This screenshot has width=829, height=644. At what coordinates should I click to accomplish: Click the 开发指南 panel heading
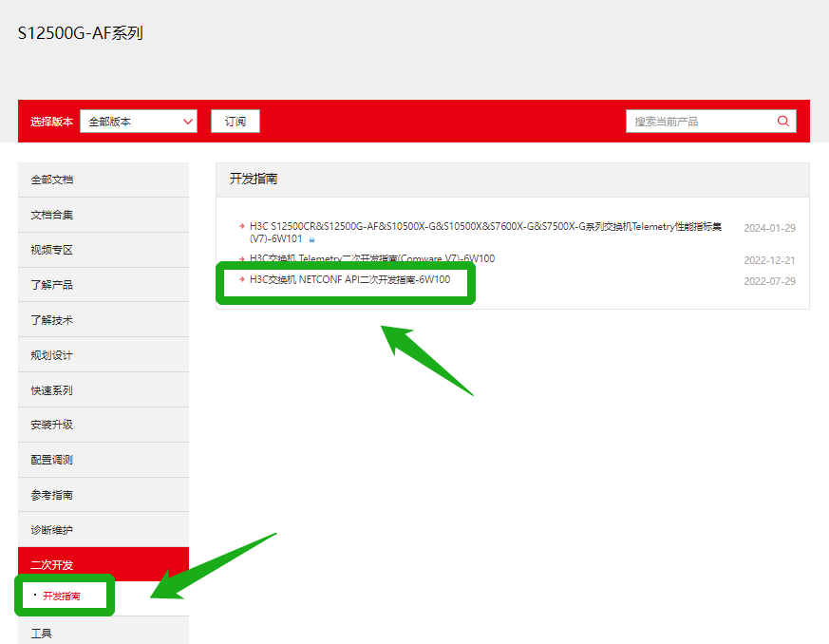click(x=254, y=179)
